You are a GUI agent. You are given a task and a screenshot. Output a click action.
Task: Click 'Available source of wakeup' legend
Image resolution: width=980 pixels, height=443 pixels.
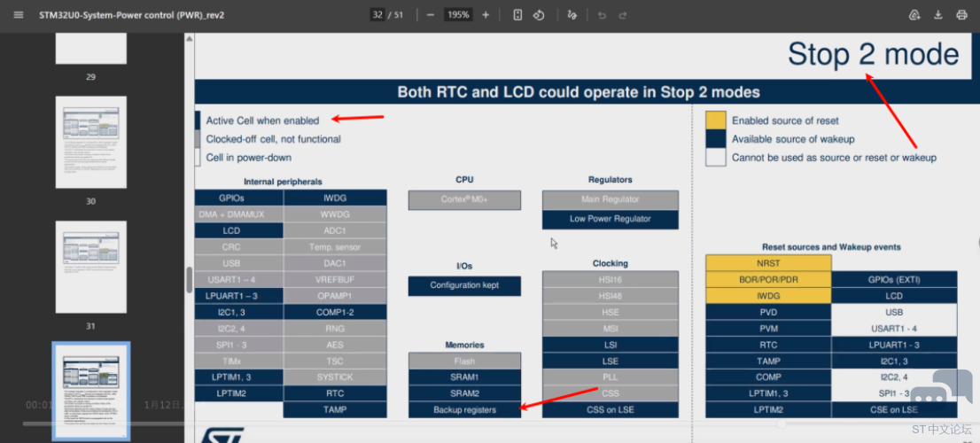point(793,139)
